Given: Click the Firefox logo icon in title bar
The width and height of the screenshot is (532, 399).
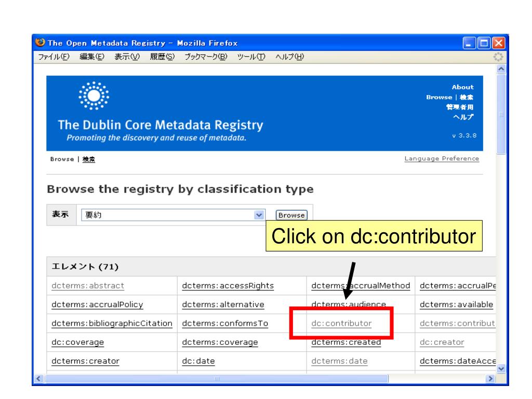Looking at the screenshot, I should click(40, 43).
